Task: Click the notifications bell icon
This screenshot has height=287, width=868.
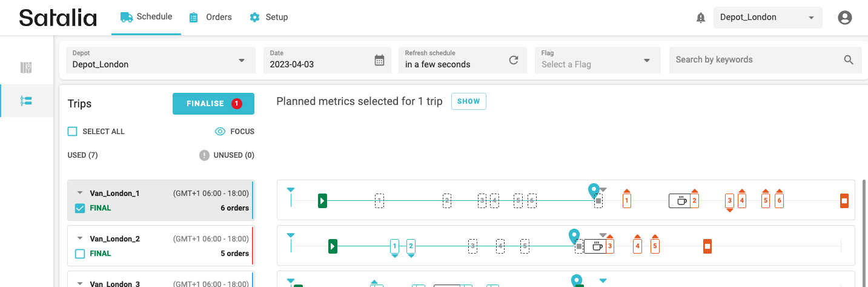Action: pos(701,18)
